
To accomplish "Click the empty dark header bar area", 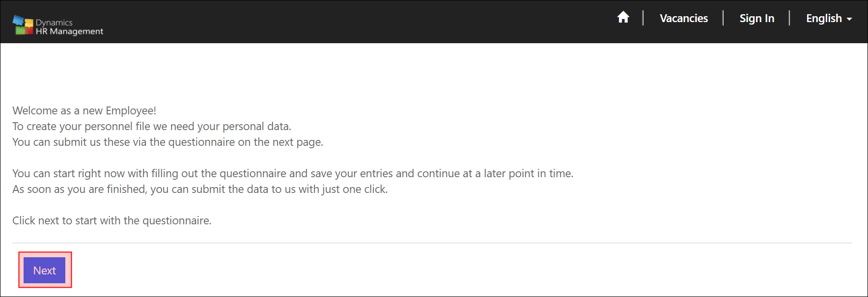I will tap(344, 22).
